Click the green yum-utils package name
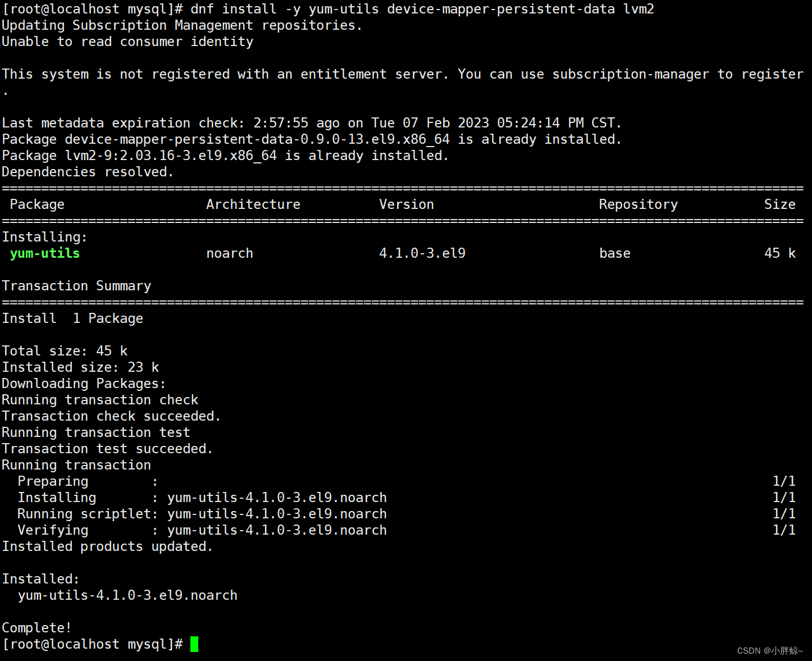Screen dimensions: 812x661 pos(45,253)
